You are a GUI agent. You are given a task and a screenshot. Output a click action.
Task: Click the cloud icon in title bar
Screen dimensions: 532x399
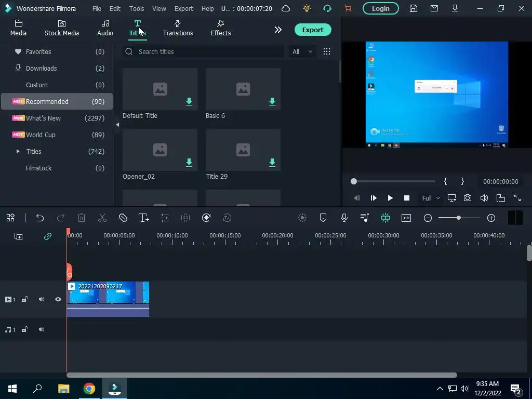click(286, 8)
